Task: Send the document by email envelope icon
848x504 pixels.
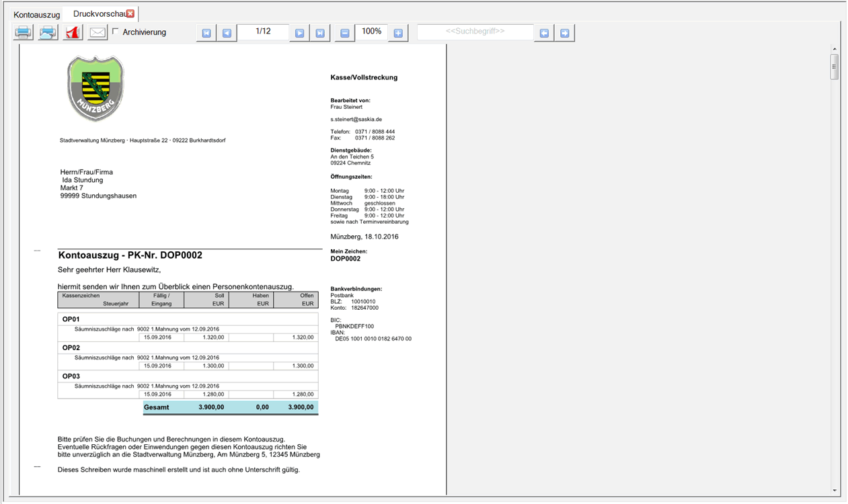Action: pyautogui.click(x=98, y=32)
